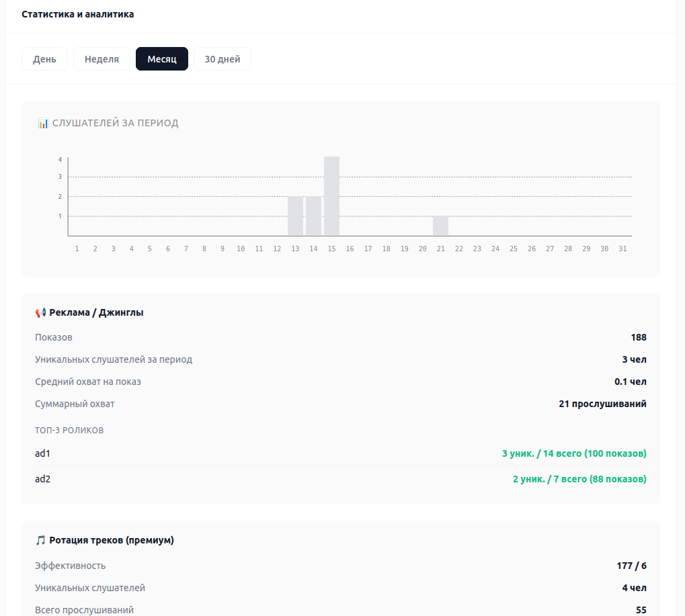The width and height of the screenshot is (685, 616).
Task: Click the bar chart icon beside listeners heading
Action: tap(43, 123)
